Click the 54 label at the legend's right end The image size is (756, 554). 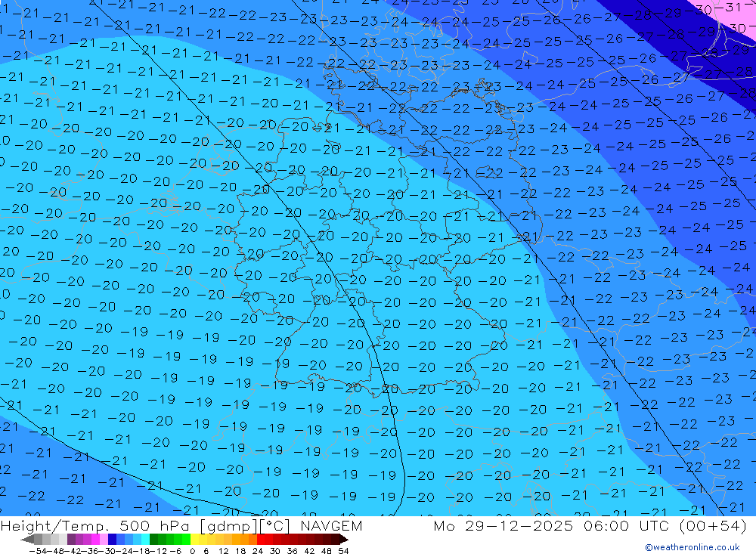click(343, 550)
